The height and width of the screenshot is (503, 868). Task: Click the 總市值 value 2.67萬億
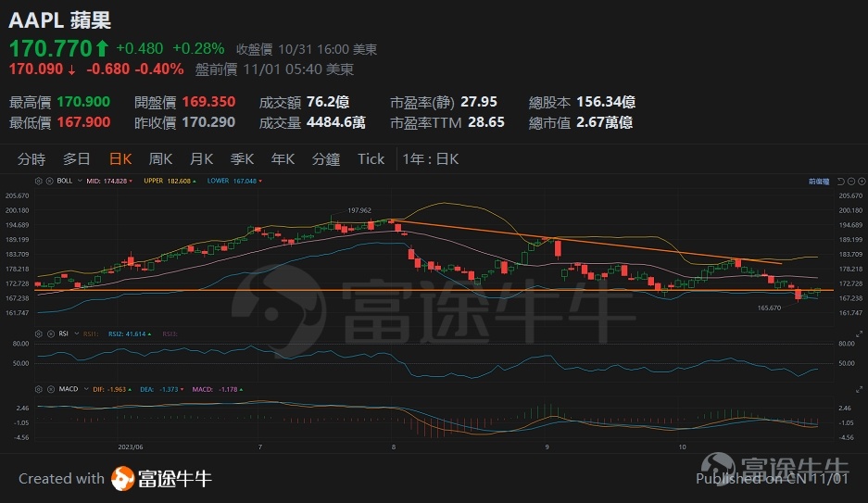coord(605,122)
